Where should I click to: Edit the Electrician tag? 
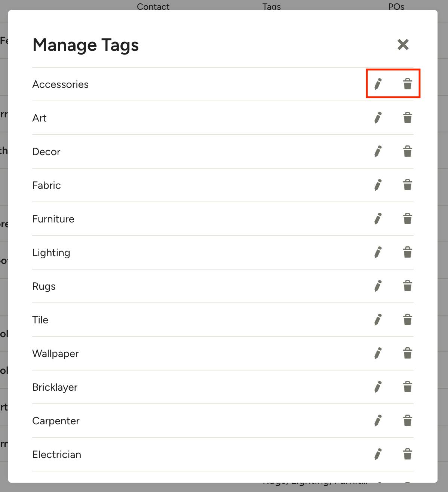(x=378, y=454)
